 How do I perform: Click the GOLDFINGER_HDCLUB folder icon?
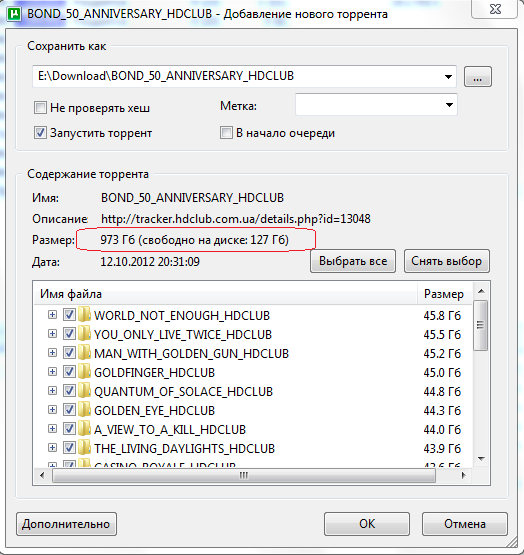click(x=84, y=372)
